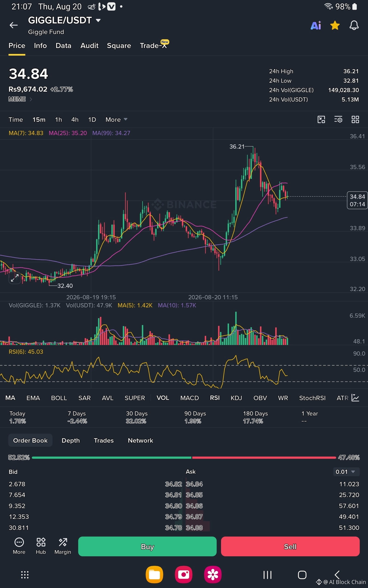Image resolution: width=368 pixels, height=588 pixels.
Task: Tap ask price 34.87
Action: click(194, 517)
